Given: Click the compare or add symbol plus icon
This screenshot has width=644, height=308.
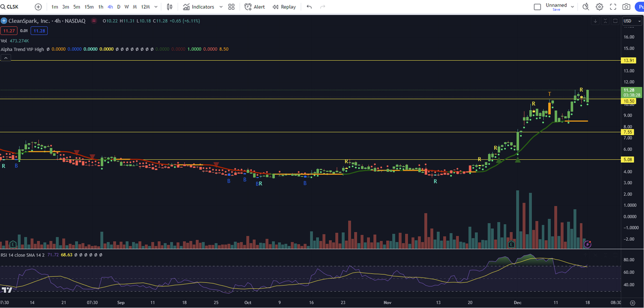Looking at the screenshot, I should coord(38,7).
